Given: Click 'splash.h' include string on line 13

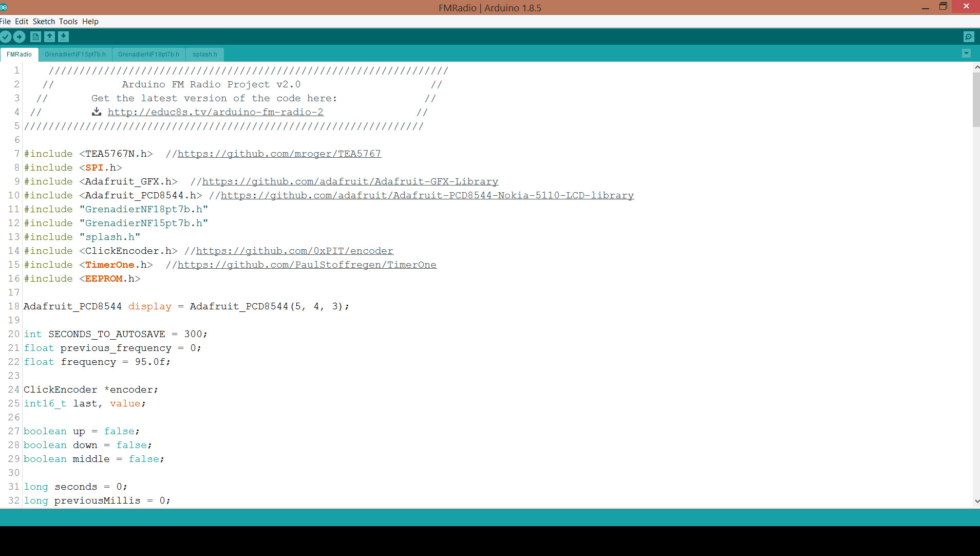Looking at the screenshot, I should 110,237.
